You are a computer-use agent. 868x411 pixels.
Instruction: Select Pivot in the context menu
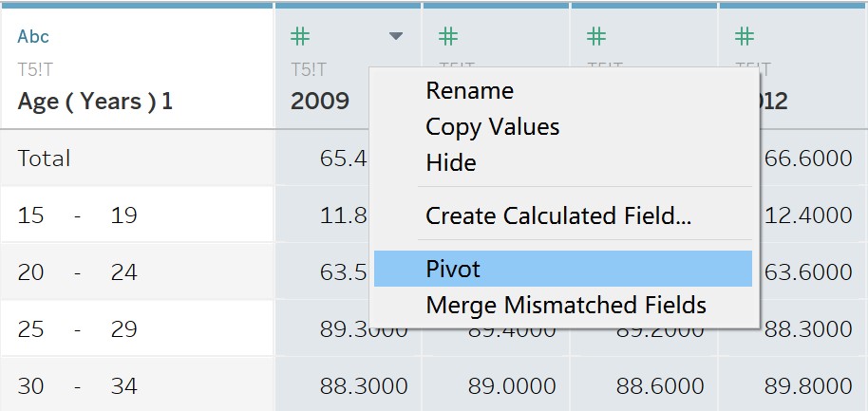(x=453, y=270)
